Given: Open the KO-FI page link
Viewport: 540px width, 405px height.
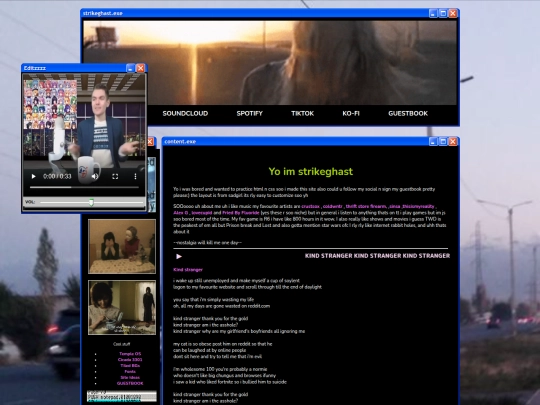Looking at the screenshot, I should point(351,113).
